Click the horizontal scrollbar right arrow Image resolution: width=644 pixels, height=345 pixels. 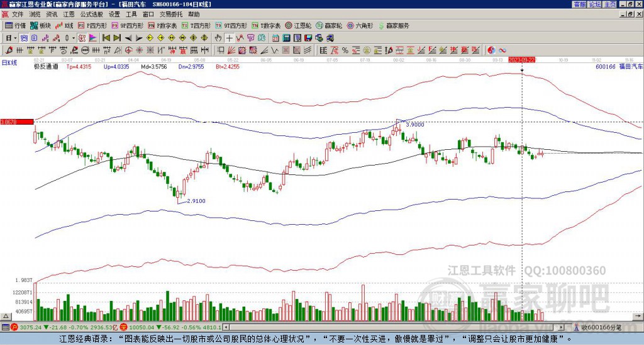[x=561, y=327]
